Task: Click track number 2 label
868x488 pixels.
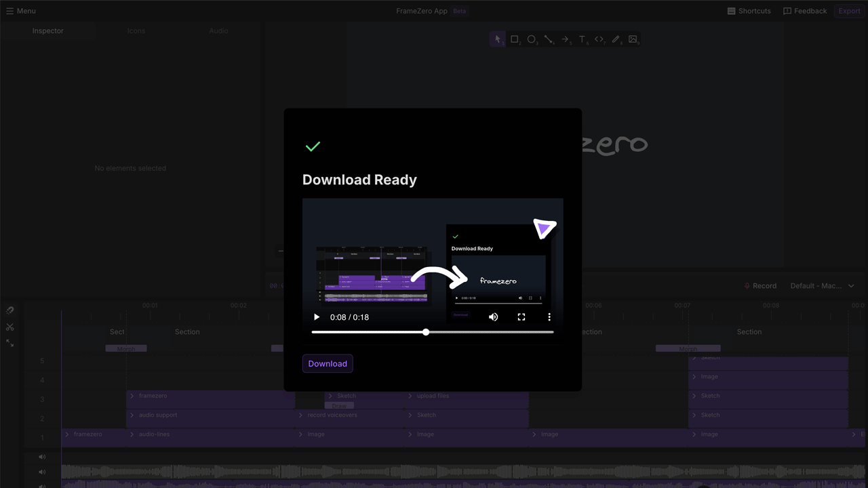Action: (42, 419)
